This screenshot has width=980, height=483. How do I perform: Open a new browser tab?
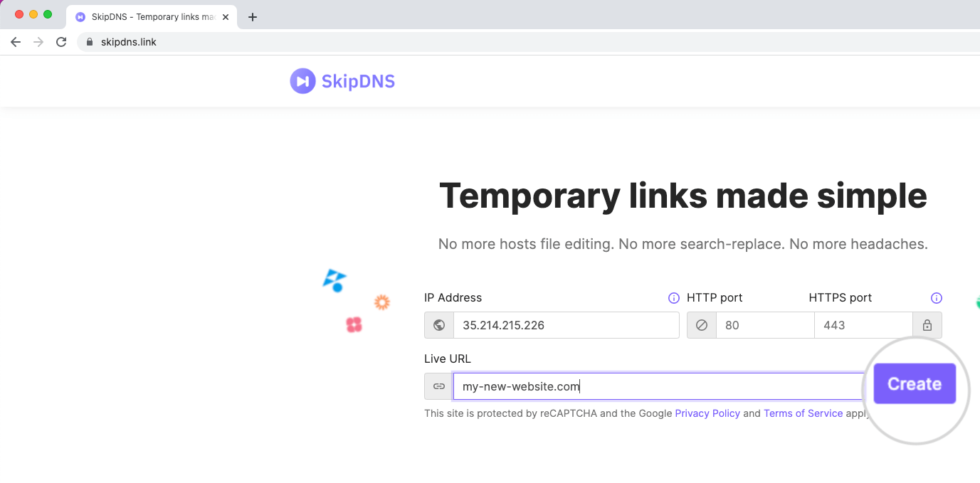pyautogui.click(x=253, y=16)
